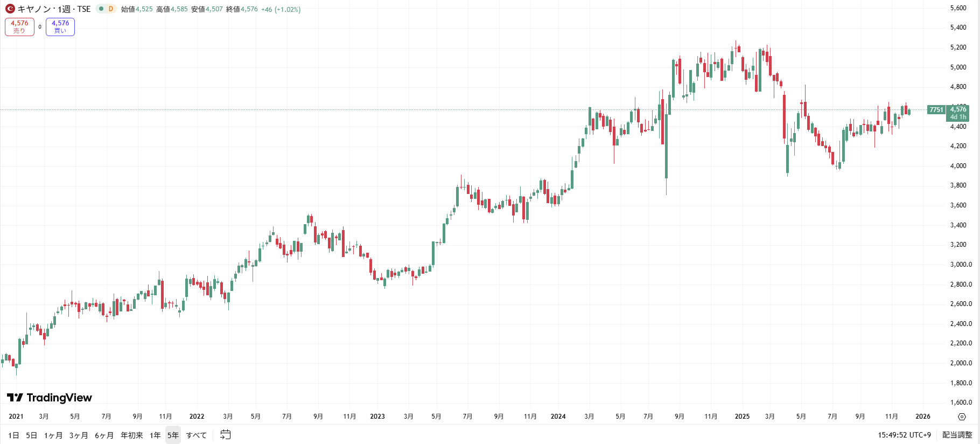
Task: Click the orange D delayed-data badge
Action: pyautogui.click(x=111, y=9)
